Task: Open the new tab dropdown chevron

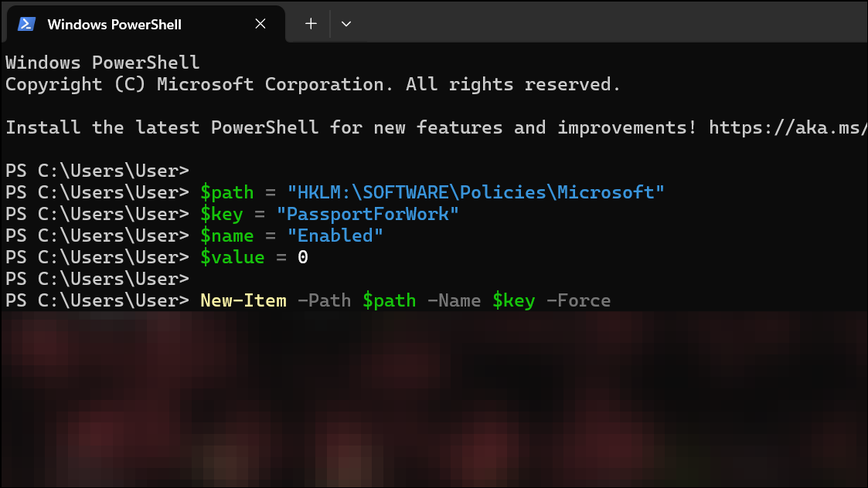Action: [x=346, y=24]
